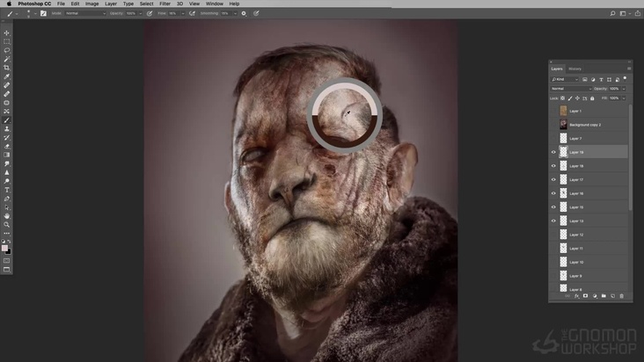The image size is (644, 362).
Task: Open the Filter menu
Action: pos(165,4)
